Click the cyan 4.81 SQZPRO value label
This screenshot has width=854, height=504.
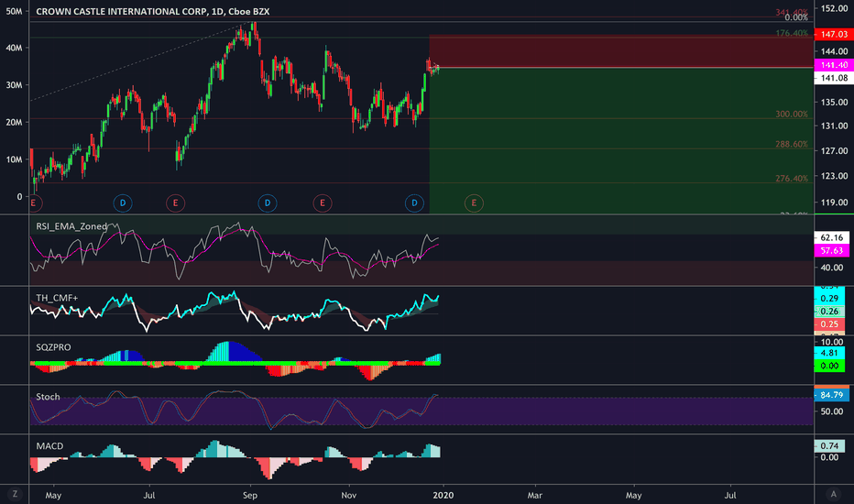pos(829,353)
